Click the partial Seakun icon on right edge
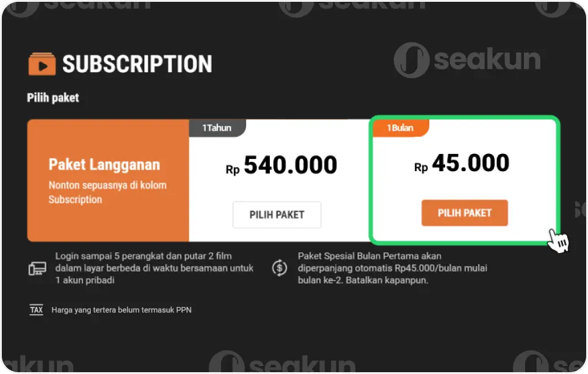This screenshot has width=588, height=374. pos(579,208)
